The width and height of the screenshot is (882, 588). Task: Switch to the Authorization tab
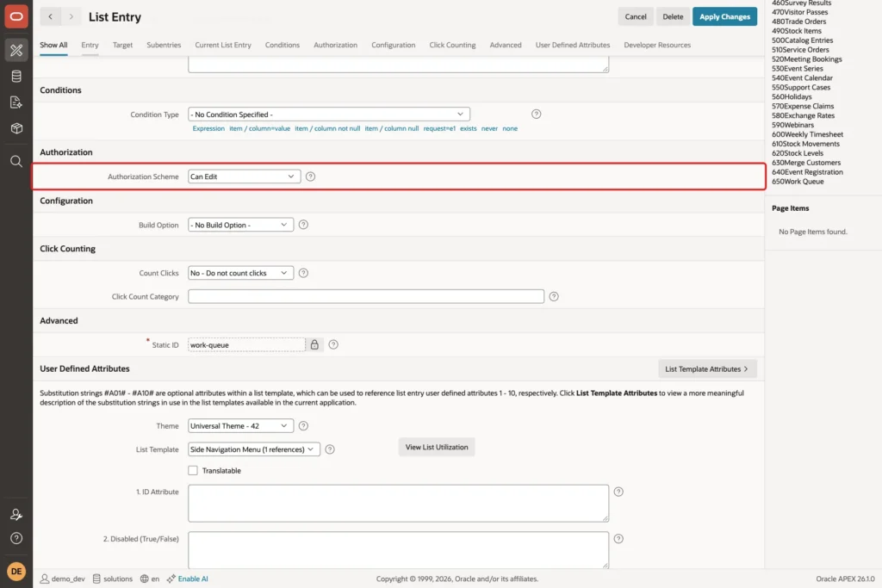(x=335, y=45)
